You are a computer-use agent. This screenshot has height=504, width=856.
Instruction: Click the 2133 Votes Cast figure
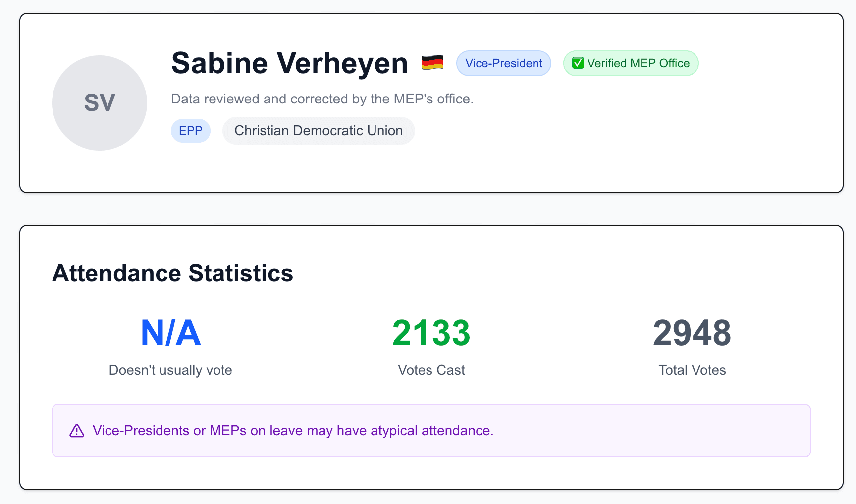(430, 333)
